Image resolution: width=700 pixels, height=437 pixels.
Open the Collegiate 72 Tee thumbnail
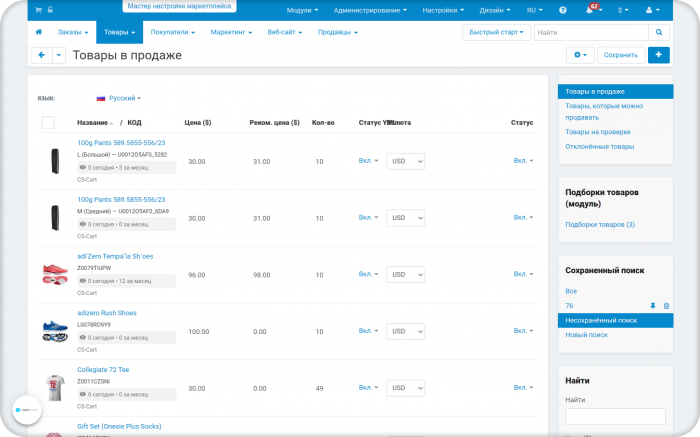(55, 388)
